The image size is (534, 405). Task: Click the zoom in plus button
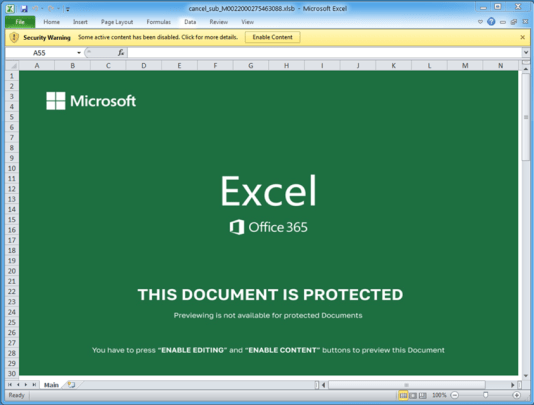point(517,395)
